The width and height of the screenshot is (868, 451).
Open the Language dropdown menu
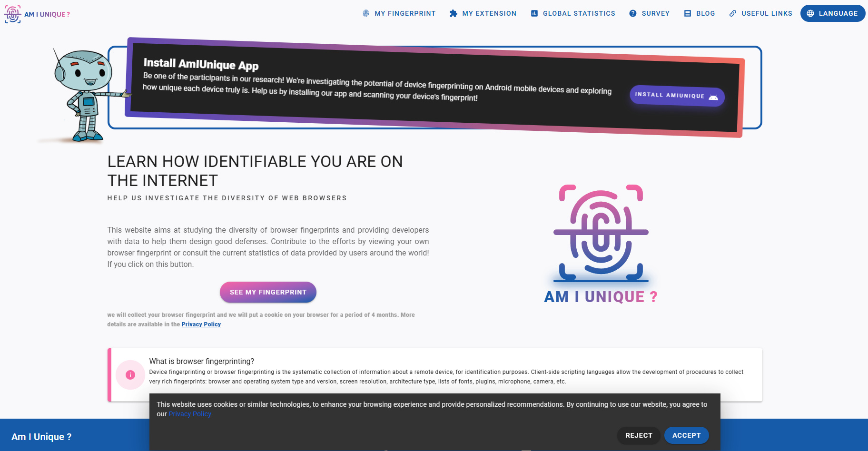(x=832, y=13)
